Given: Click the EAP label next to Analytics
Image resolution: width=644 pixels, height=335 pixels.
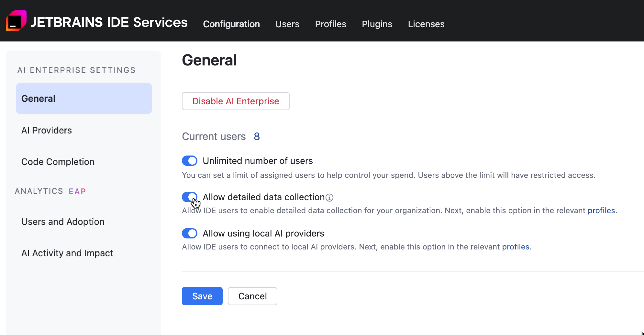Looking at the screenshot, I should (77, 191).
